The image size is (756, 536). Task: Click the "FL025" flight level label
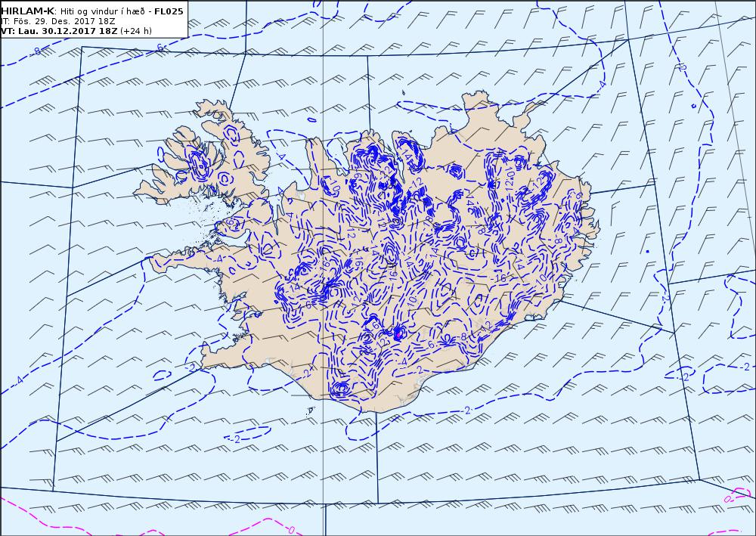click(169, 11)
